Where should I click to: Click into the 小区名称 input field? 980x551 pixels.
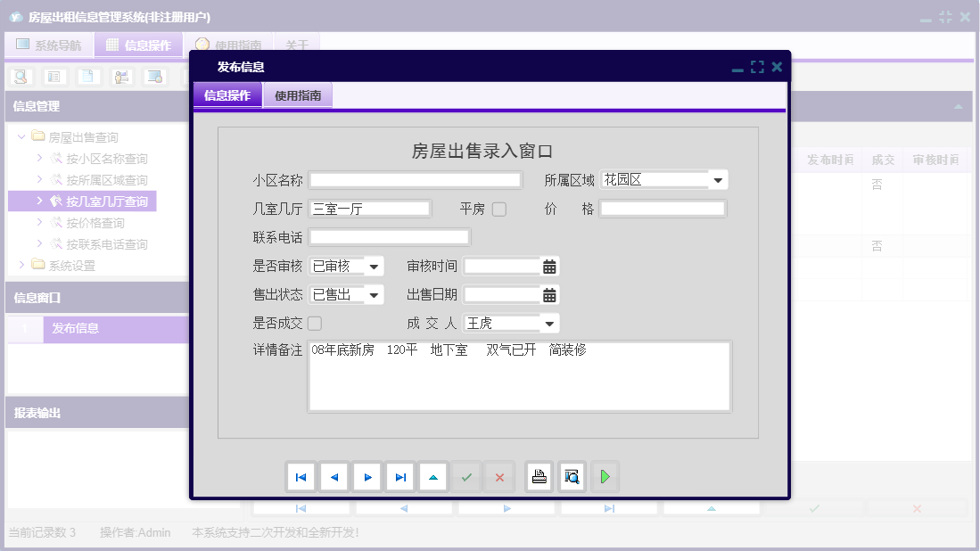point(414,179)
